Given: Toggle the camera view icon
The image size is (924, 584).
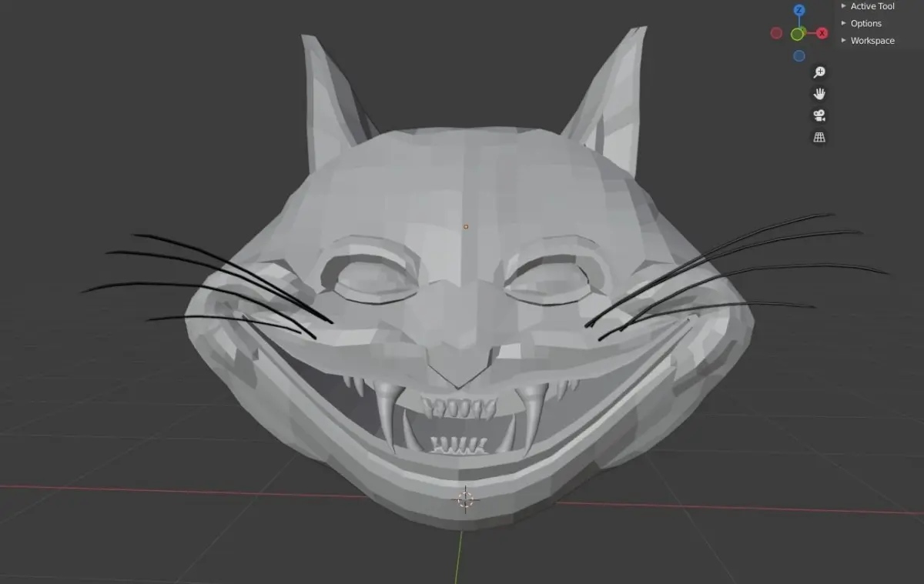Looking at the screenshot, I should (819, 115).
